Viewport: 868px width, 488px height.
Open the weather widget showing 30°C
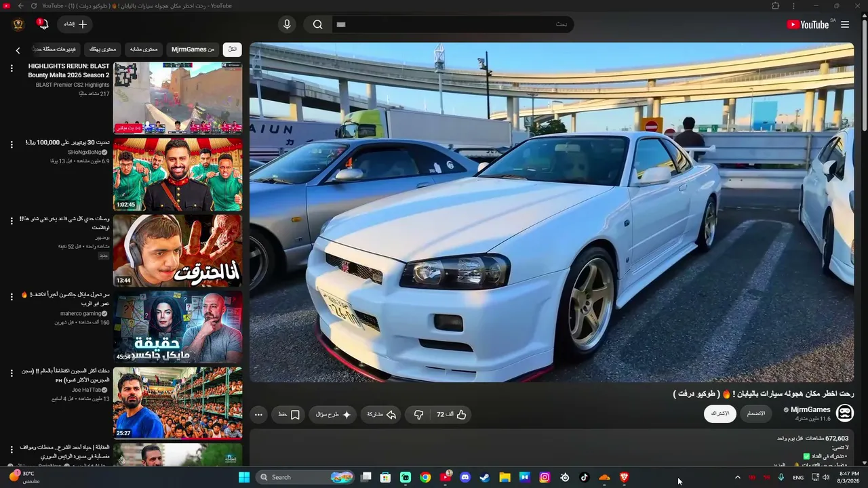[x=24, y=477]
